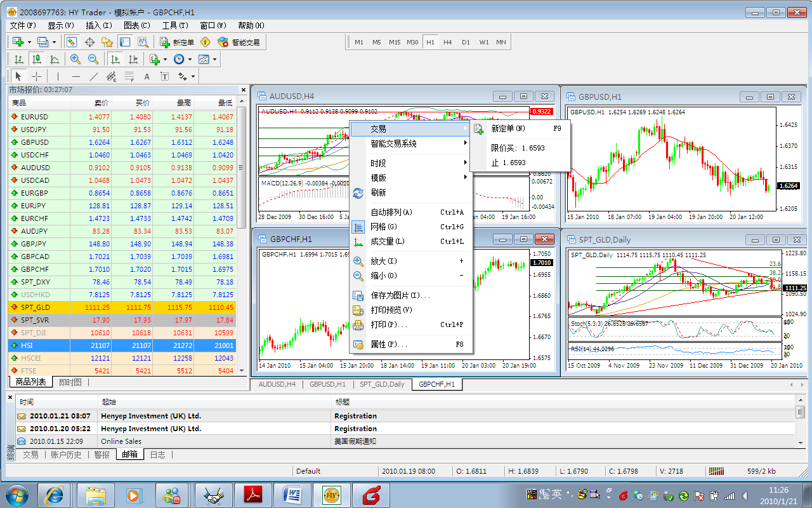Click the mailbox list vertical scrollbar
This screenshot has width=812, height=508.
click(x=801, y=422)
